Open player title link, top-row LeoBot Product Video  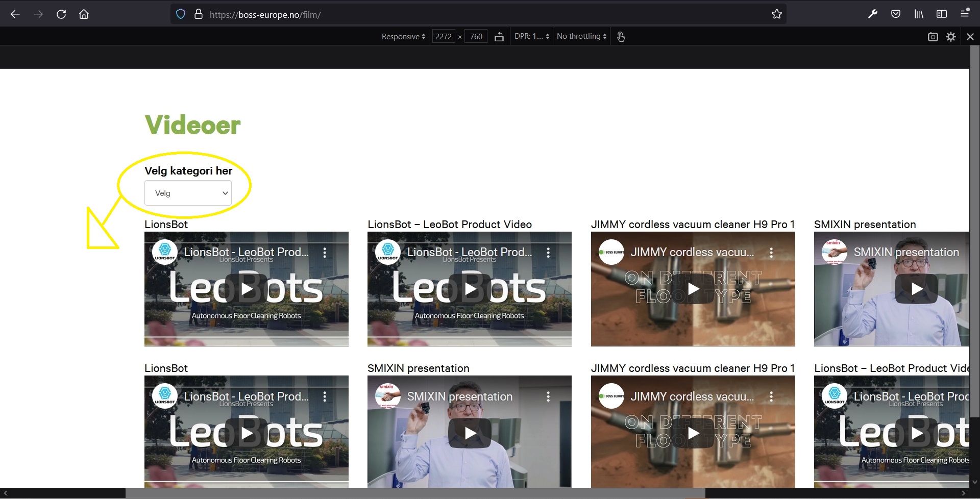coord(470,252)
